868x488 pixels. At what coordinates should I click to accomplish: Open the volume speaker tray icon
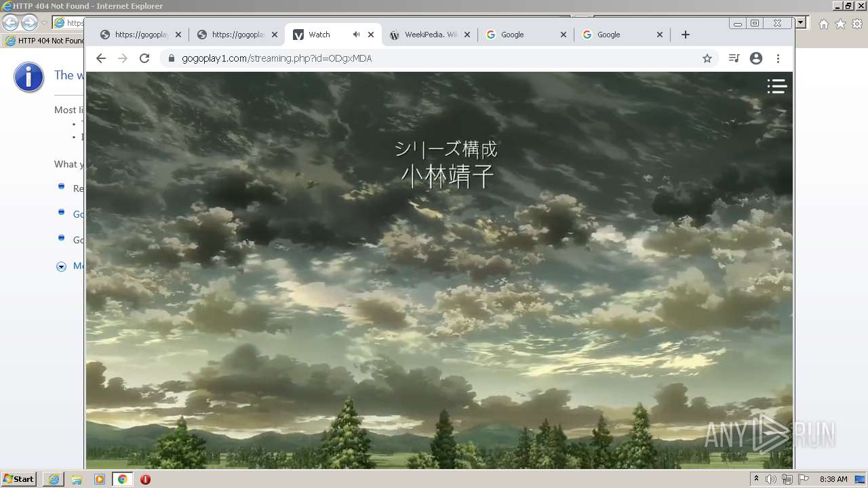click(x=771, y=479)
